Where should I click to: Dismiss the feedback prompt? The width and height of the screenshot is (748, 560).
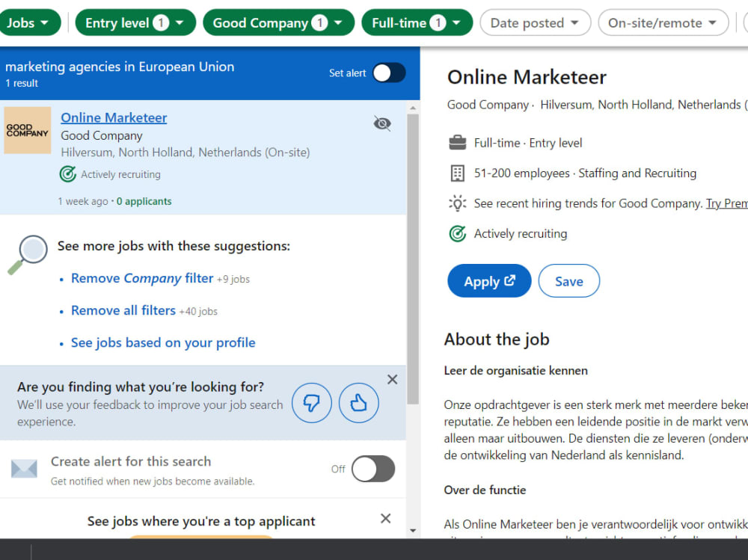click(x=392, y=379)
